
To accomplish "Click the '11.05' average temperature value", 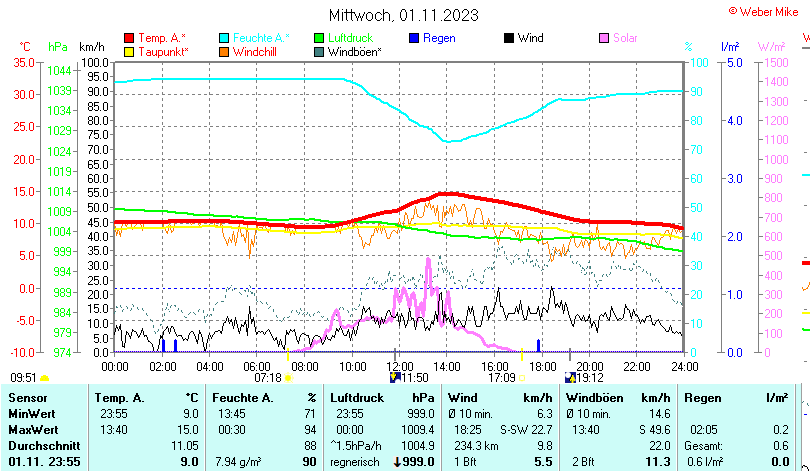I will [x=184, y=446].
